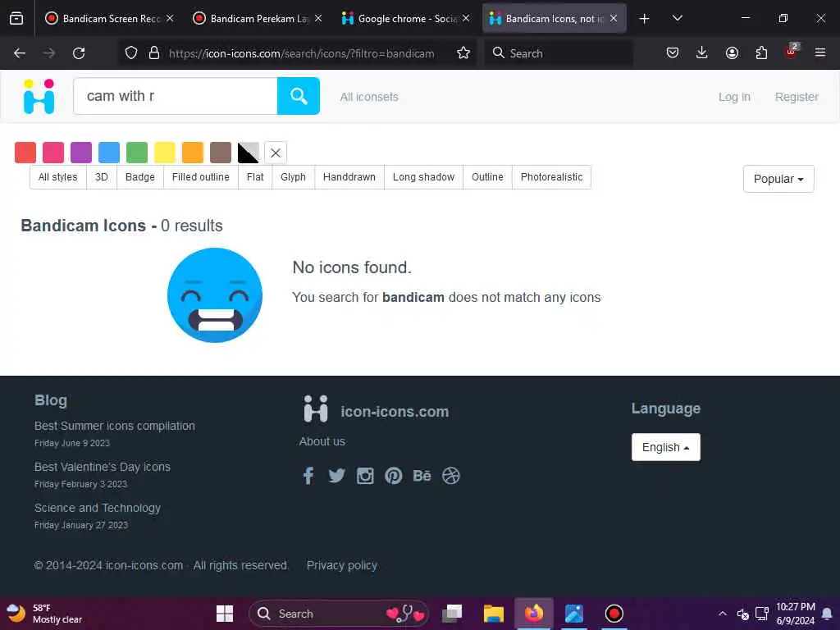Open the All iconsets link
Screen dimensions: 840x630
click(x=369, y=97)
